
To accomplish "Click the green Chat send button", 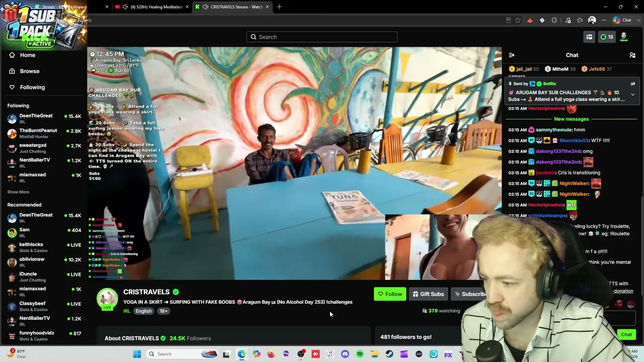I will 626,335.
